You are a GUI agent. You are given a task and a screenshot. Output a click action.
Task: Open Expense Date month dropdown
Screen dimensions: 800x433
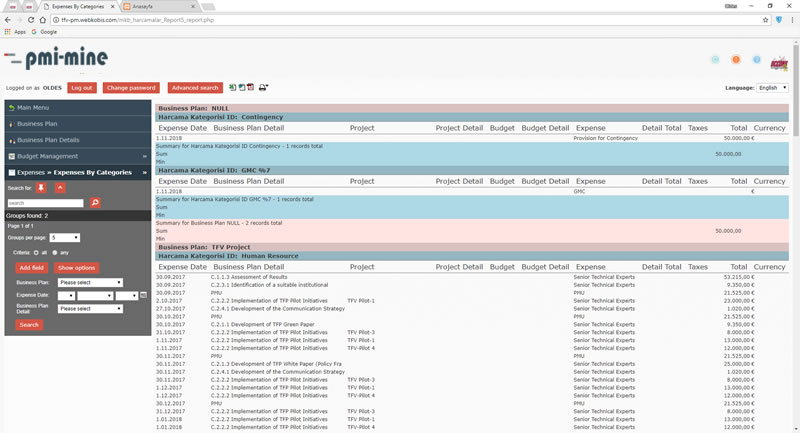95,295
